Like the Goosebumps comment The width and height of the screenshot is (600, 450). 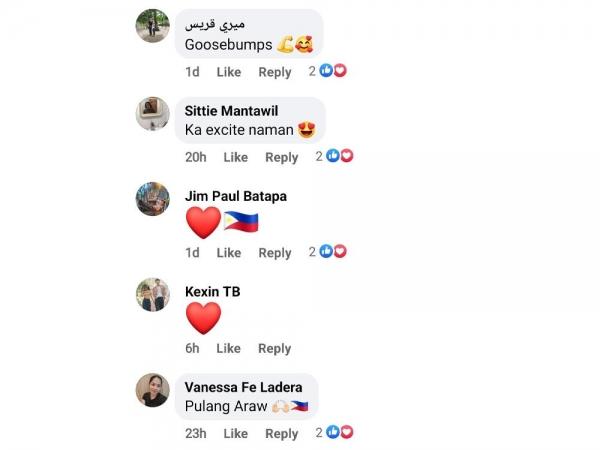click(229, 72)
